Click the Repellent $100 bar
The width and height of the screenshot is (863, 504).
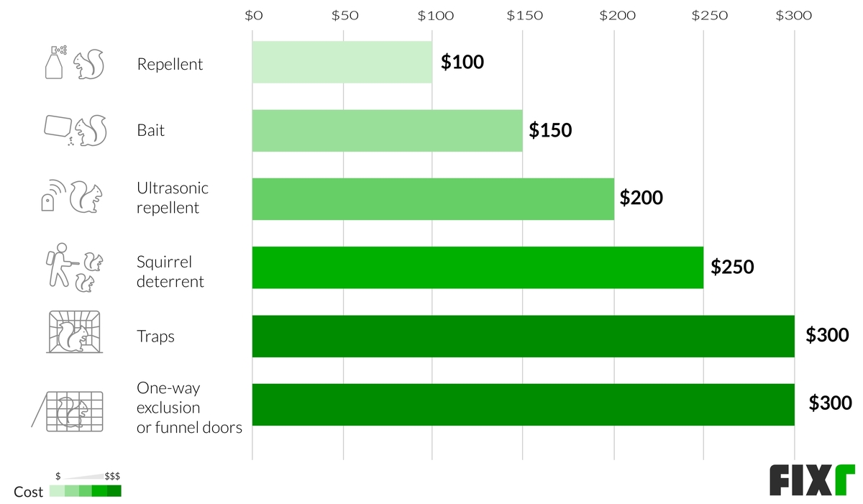(342, 63)
